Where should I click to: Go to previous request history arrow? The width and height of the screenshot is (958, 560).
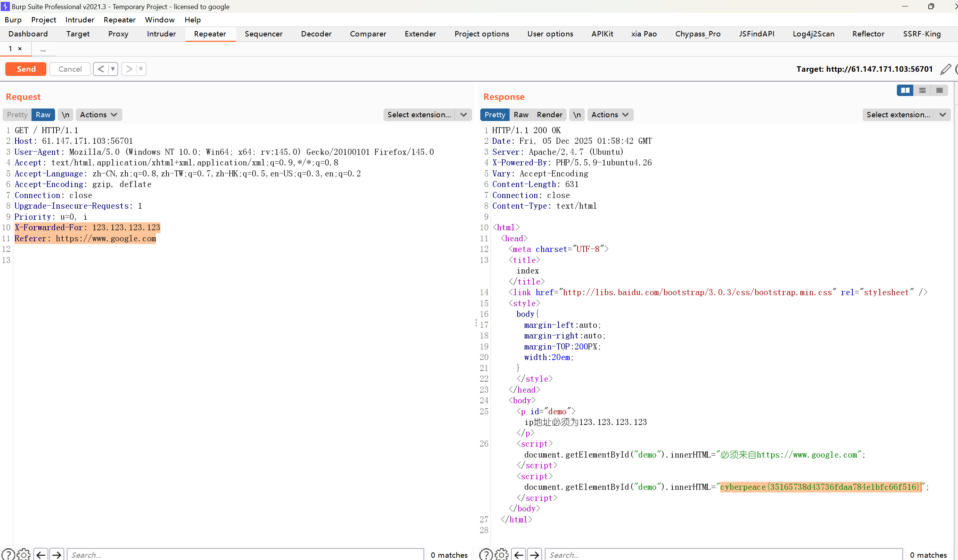[x=101, y=69]
